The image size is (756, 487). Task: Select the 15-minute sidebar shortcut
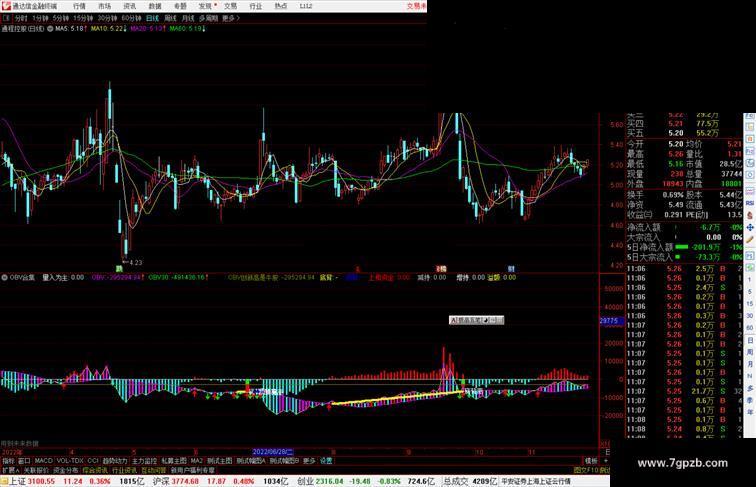pos(750,304)
